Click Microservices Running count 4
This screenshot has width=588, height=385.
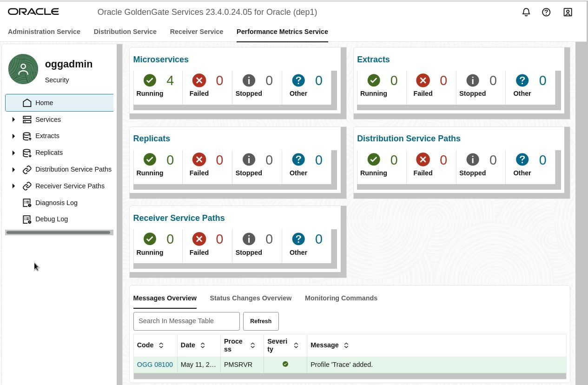coord(170,80)
